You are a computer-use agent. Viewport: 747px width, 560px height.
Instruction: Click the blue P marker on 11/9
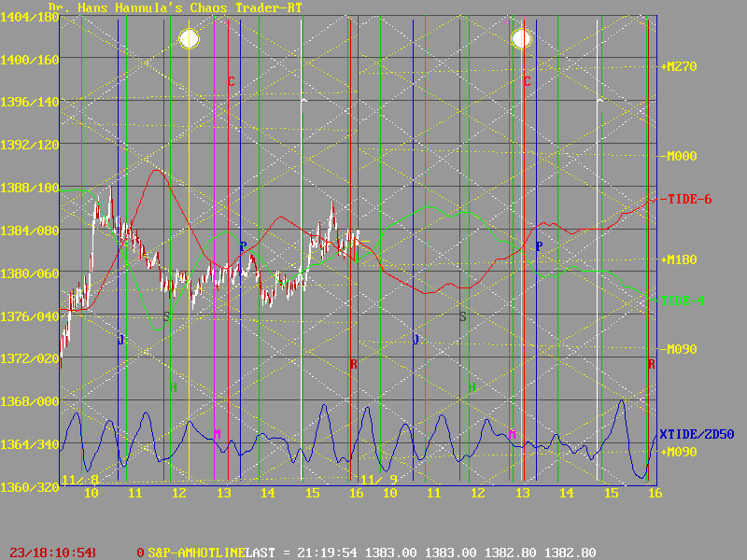click(539, 246)
